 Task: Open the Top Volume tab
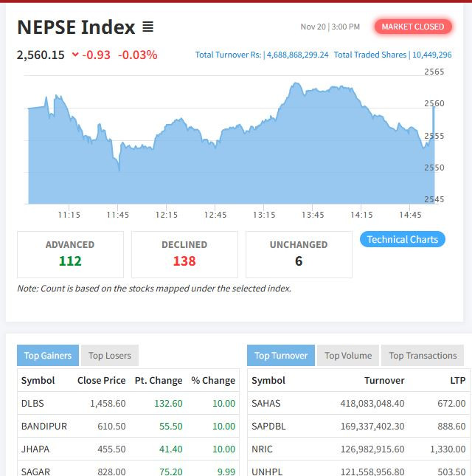point(348,356)
